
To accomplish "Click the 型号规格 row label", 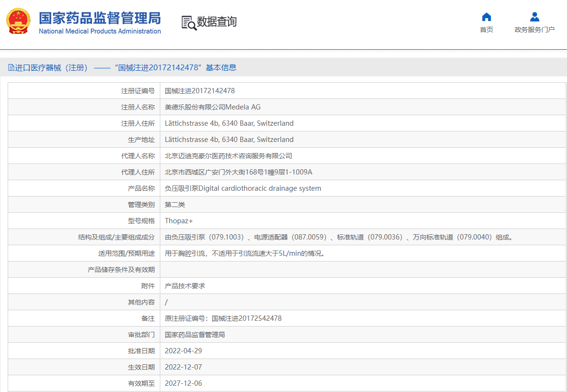I will pos(141,221).
